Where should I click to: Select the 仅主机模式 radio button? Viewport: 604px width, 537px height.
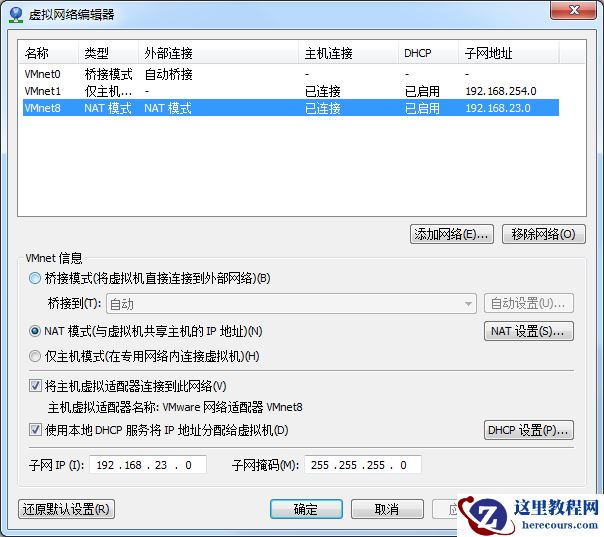pyautogui.click(x=35, y=356)
